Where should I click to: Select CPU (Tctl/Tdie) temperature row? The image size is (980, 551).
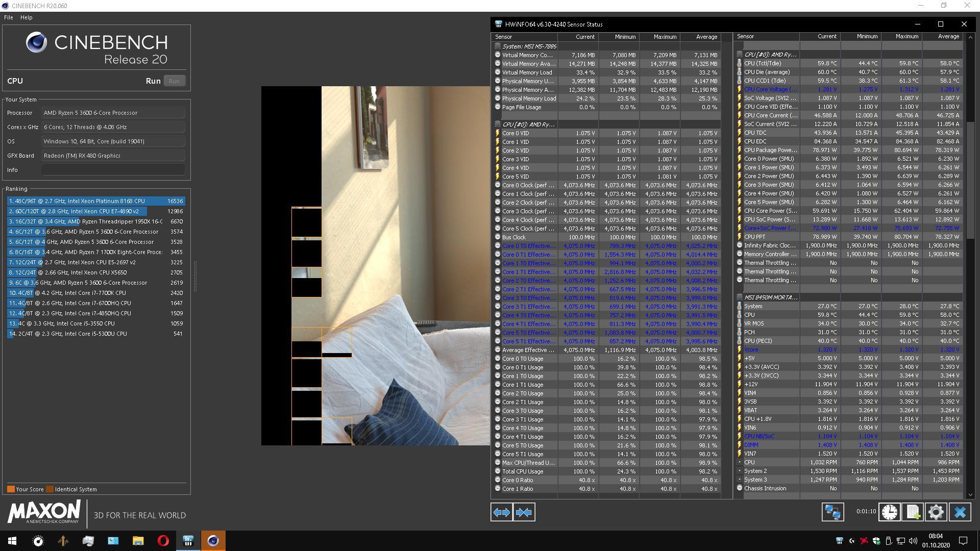click(848, 63)
